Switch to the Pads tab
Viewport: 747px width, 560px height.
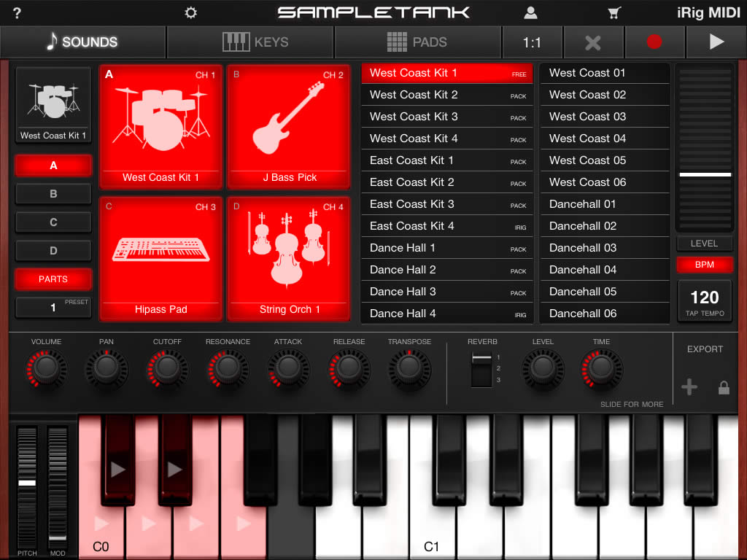(x=418, y=42)
